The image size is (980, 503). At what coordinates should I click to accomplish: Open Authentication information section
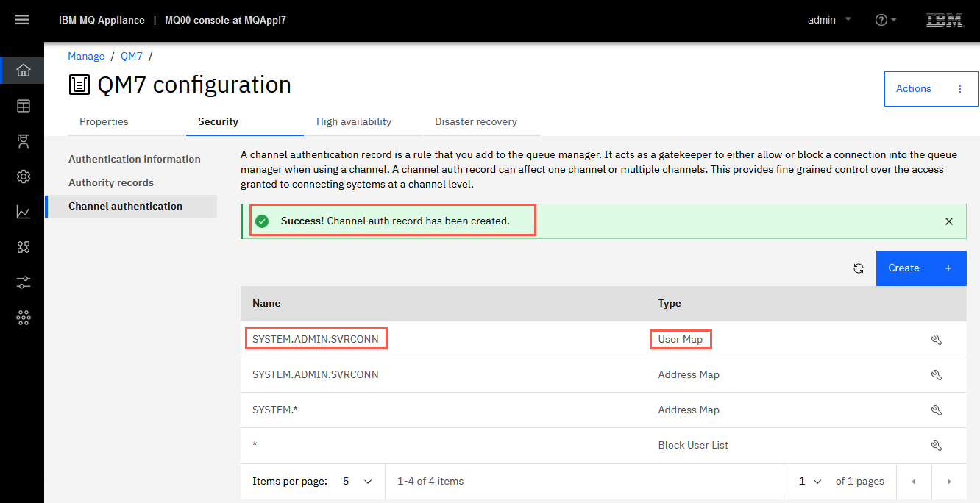[x=135, y=159]
